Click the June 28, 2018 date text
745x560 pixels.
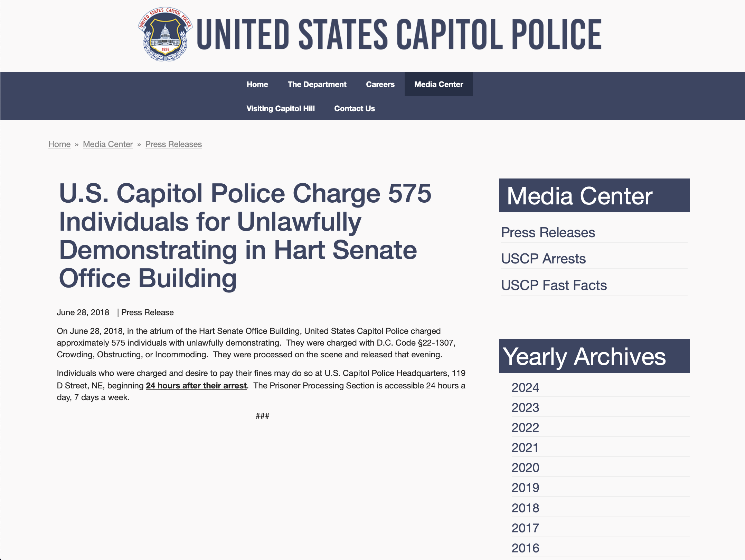point(83,312)
